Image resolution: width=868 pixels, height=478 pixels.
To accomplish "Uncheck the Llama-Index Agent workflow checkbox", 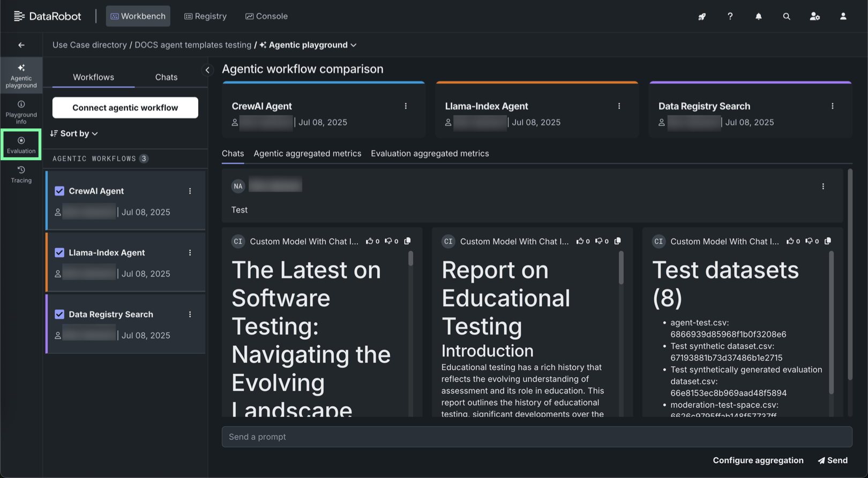I will tap(59, 253).
